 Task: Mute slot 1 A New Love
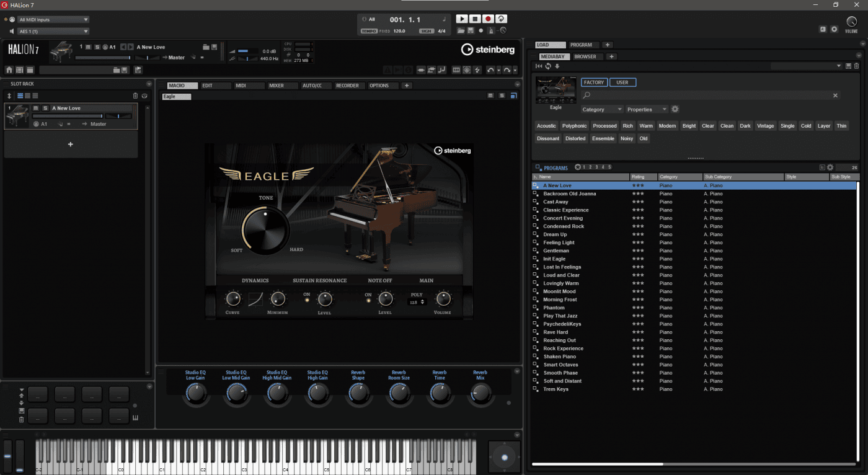(36, 109)
